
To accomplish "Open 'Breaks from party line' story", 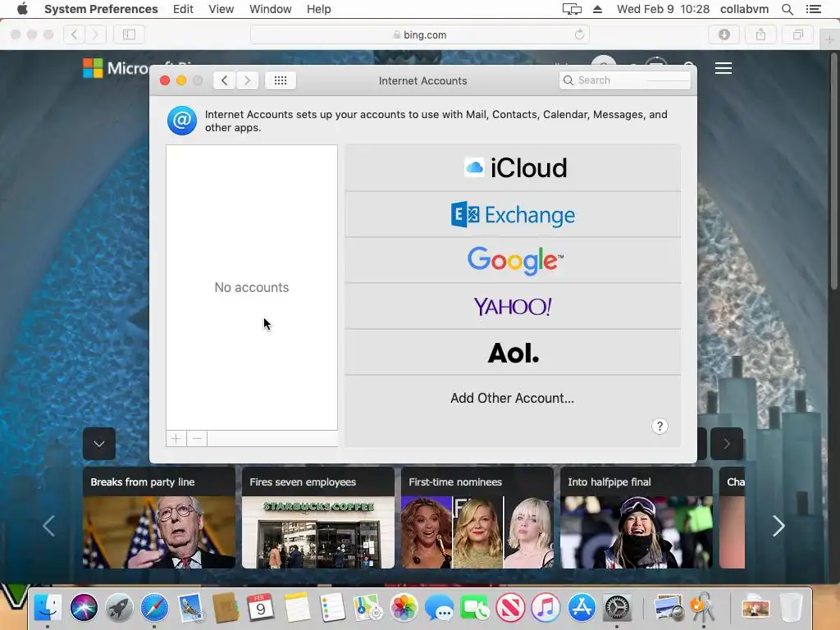I will (x=158, y=518).
